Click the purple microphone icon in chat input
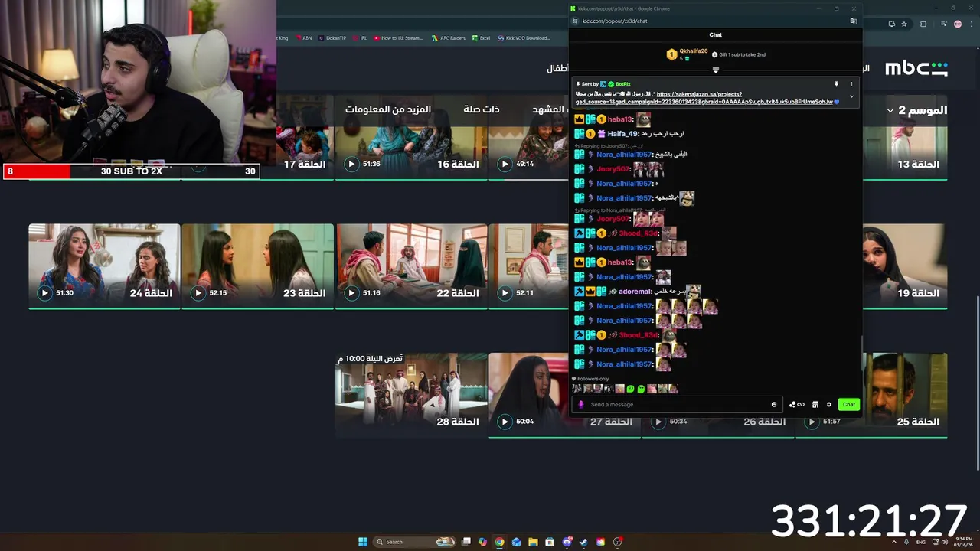Screen dimensions: 980x551 (x=580, y=404)
